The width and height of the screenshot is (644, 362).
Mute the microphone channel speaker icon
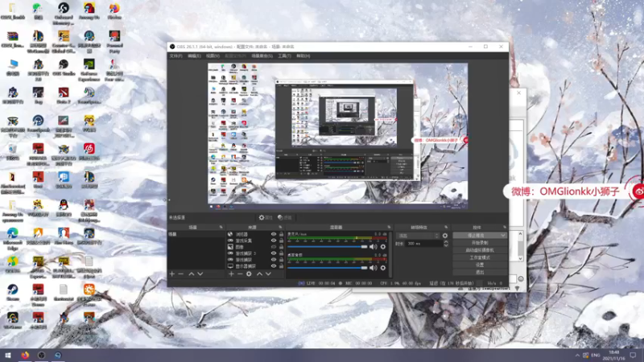[373, 247]
